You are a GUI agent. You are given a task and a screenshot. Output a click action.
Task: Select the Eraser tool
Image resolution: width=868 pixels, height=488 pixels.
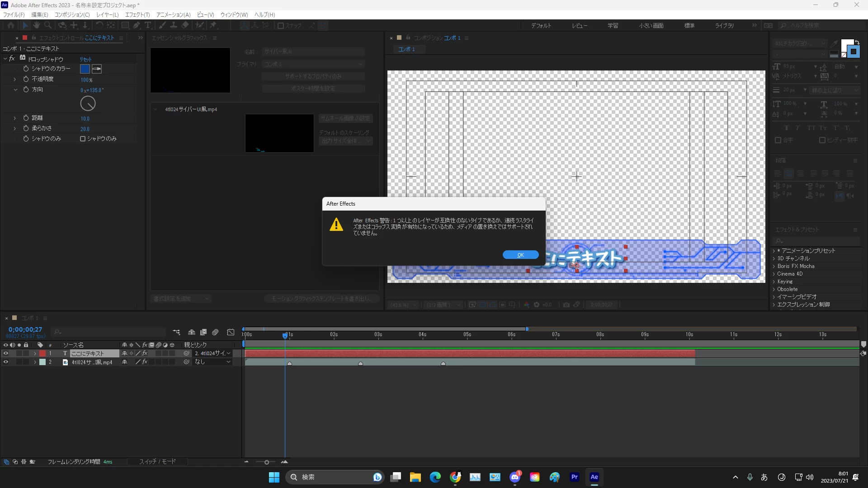pyautogui.click(x=185, y=26)
